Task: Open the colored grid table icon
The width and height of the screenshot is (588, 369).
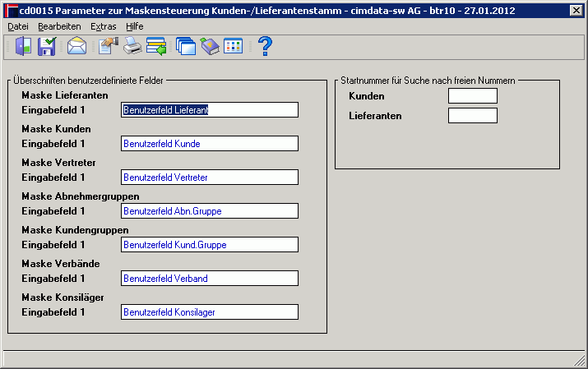Action: pos(234,47)
